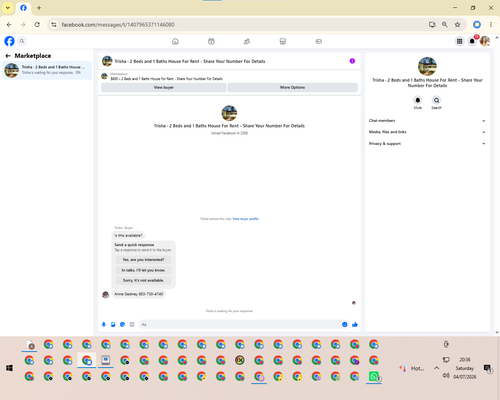Viewport: 500px width, 400px height.
Task: Send quick reply 'Sorry, it's not available.'
Action: click(x=143, y=280)
